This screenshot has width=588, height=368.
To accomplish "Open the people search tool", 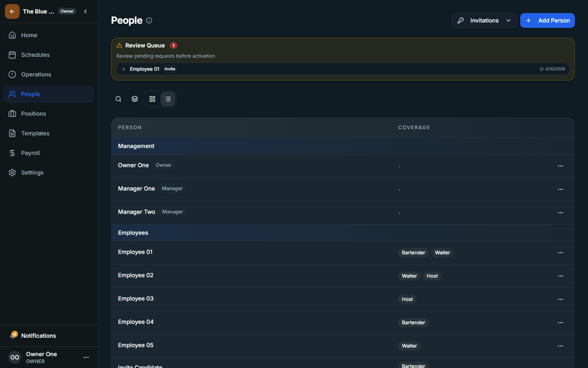I will tap(118, 99).
